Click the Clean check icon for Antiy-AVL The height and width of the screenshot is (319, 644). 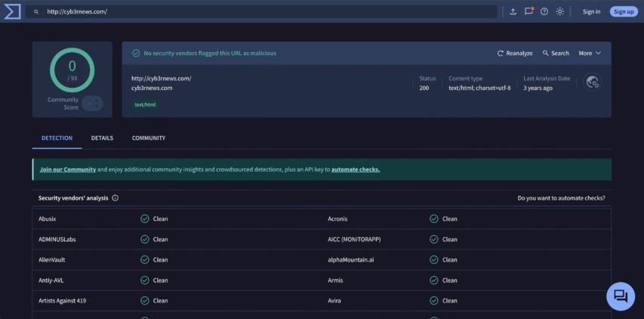coord(144,280)
